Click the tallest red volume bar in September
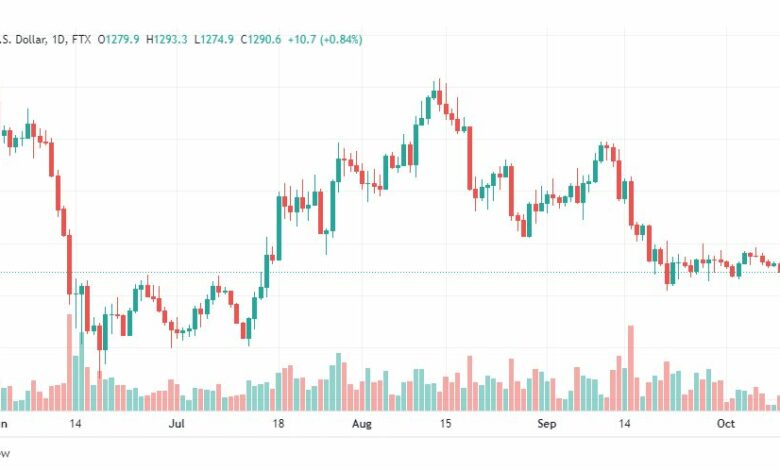 [x=631, y=368]
